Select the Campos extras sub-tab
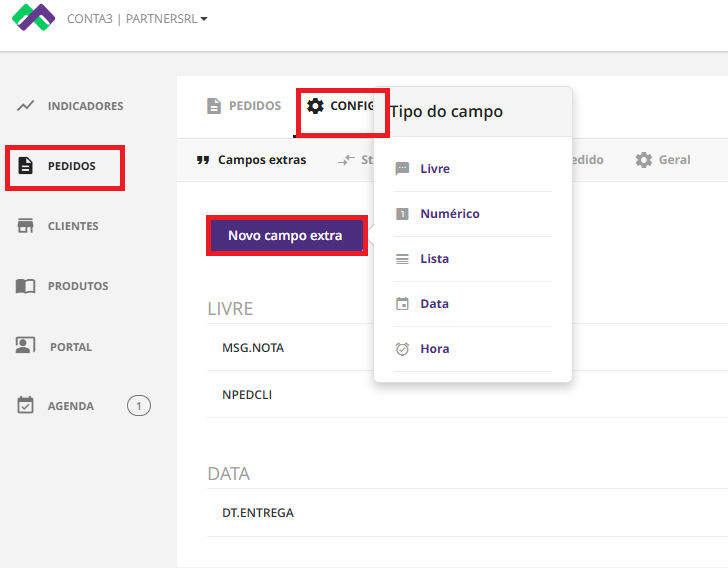This screenshot has width=728, height=568. tap(252, 160)
